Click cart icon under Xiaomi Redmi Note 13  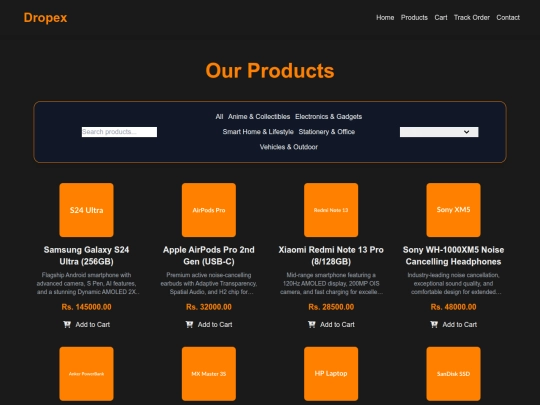[311, 324]
